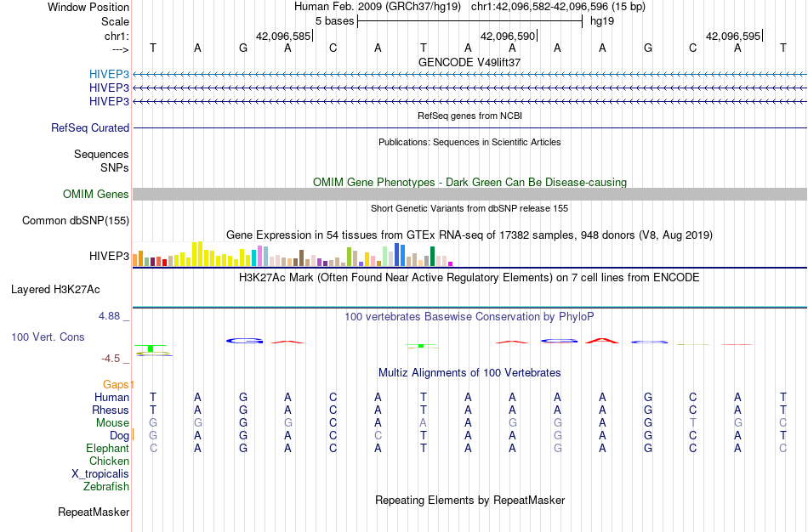Click the T base in the Elephant row

(423, 449)
